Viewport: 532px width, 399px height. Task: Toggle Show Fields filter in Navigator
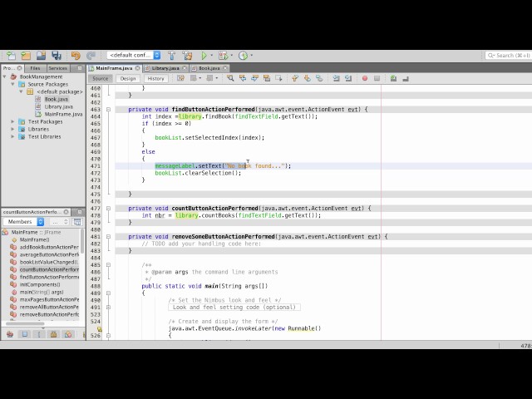[x=24, y=334]
